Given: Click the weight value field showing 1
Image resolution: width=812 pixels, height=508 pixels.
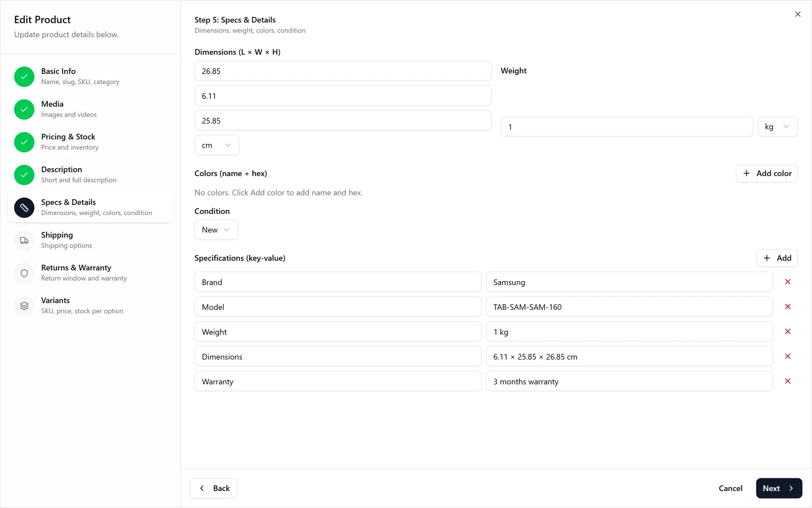Looking at the screenshot, I should 627,127.
